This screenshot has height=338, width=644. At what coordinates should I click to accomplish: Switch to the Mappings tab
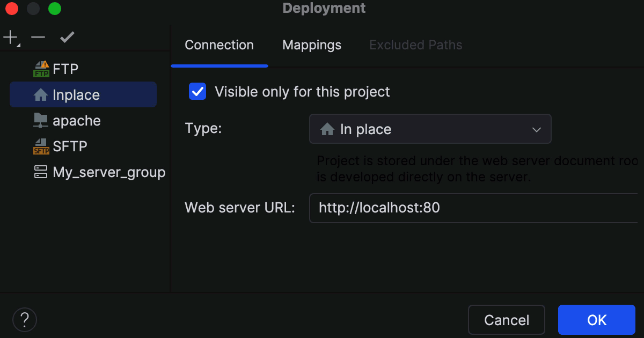[312, 45]
